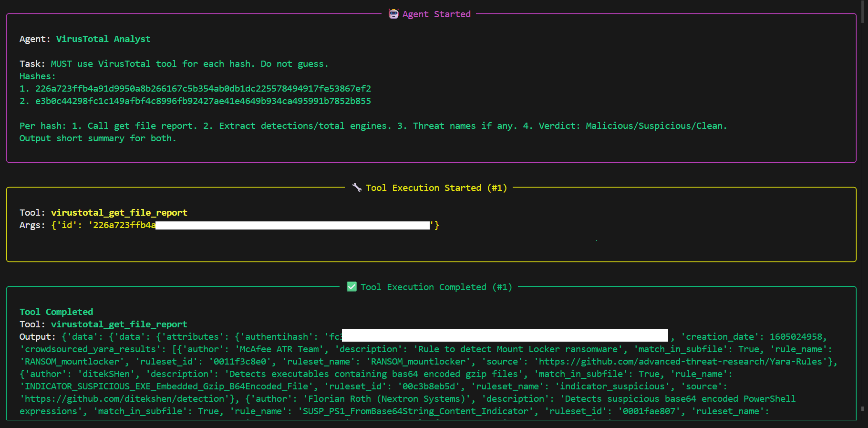Click the SUSP_PS1_FromBase64String_Content_Indicator rule name
Image resolution: width=868 pixels, height=428 pixels.
416,411
